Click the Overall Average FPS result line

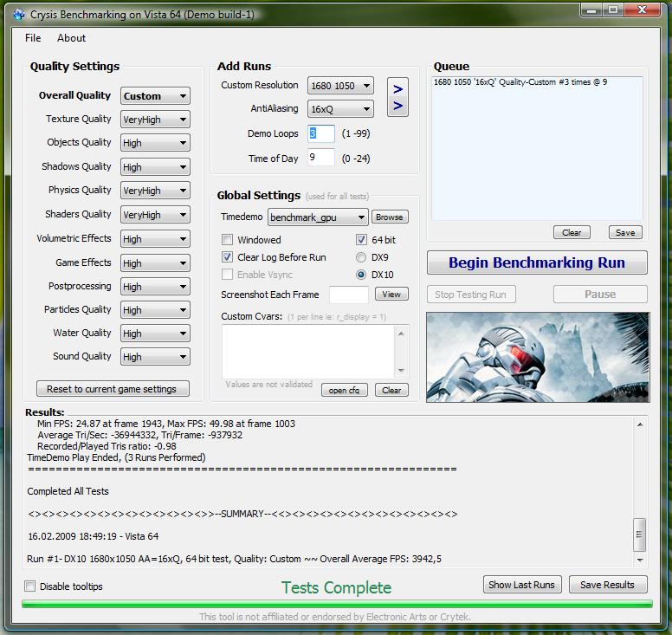pos(234,559)
